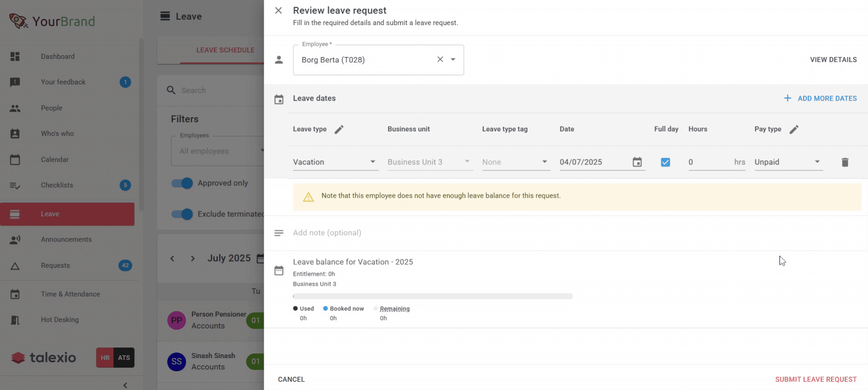Click the leave balance progress bar
The image size is (868, 390).
(x=433, y=296)
